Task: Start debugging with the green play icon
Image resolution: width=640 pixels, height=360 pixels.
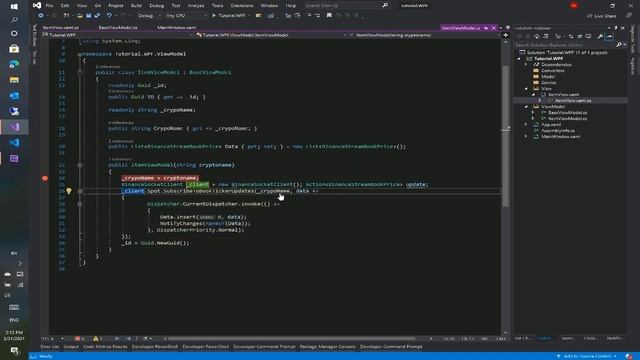Action: pyautogui.click(x=214, y=16)
